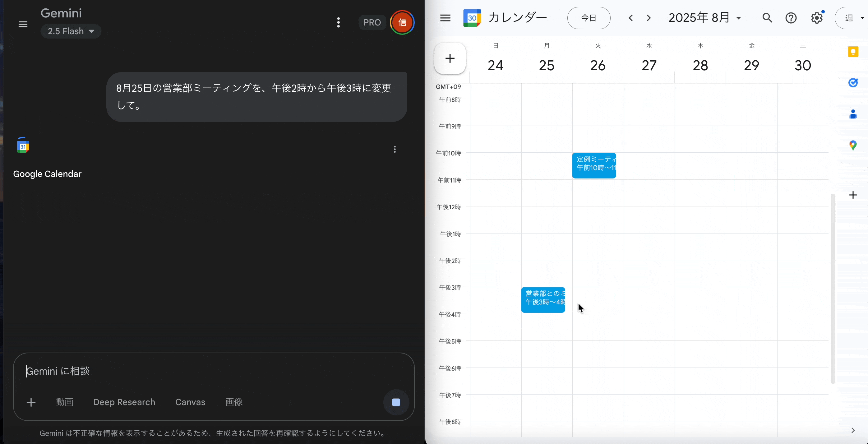This screenshot has width=868, height=444.
Task: Create new event with plus button
Action: (x=450, y=58)
